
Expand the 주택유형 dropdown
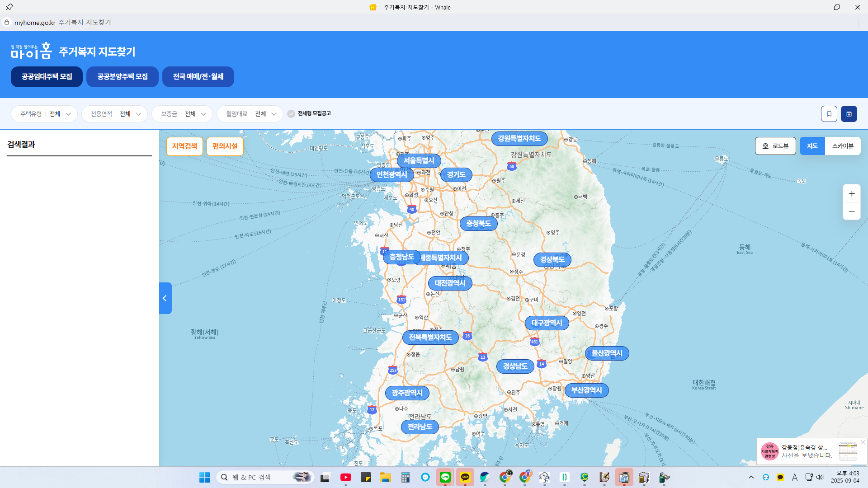click(x=44, y=114)
